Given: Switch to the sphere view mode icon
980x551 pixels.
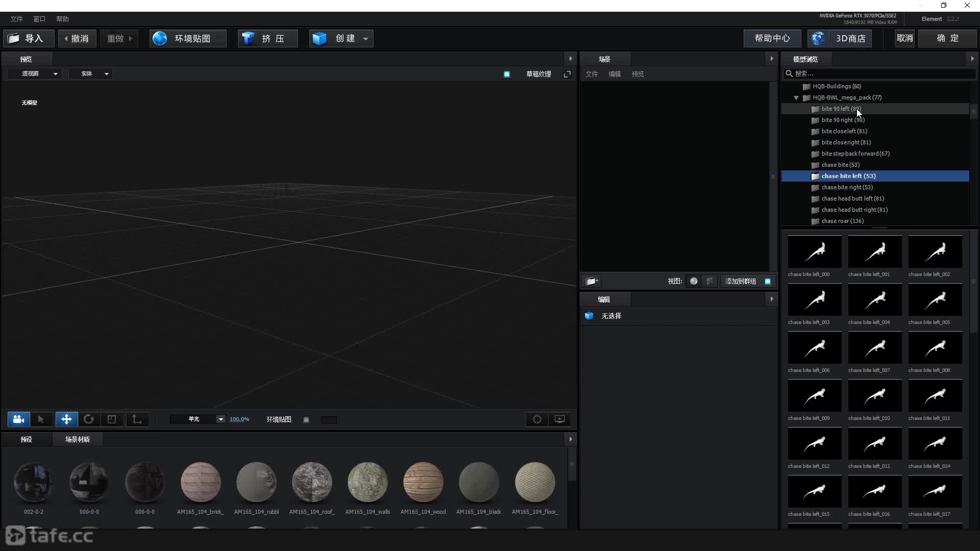Looking at the screenshot, I should pos(694,281).
